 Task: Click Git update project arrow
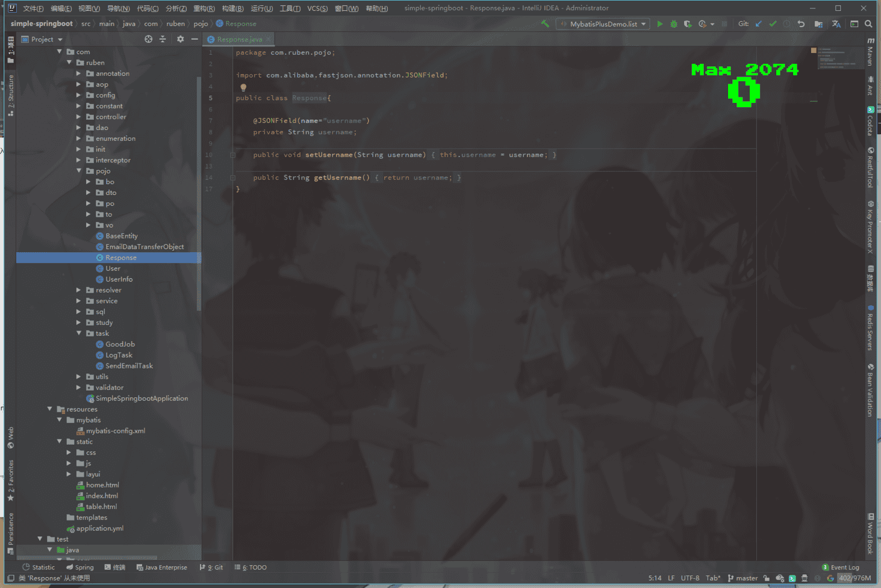pos(759,24)
